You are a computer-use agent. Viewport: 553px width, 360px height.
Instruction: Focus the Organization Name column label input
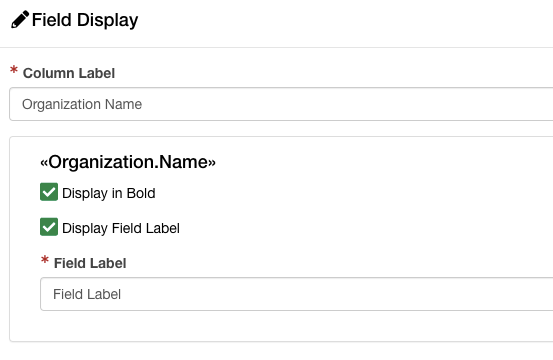point(281,104)
